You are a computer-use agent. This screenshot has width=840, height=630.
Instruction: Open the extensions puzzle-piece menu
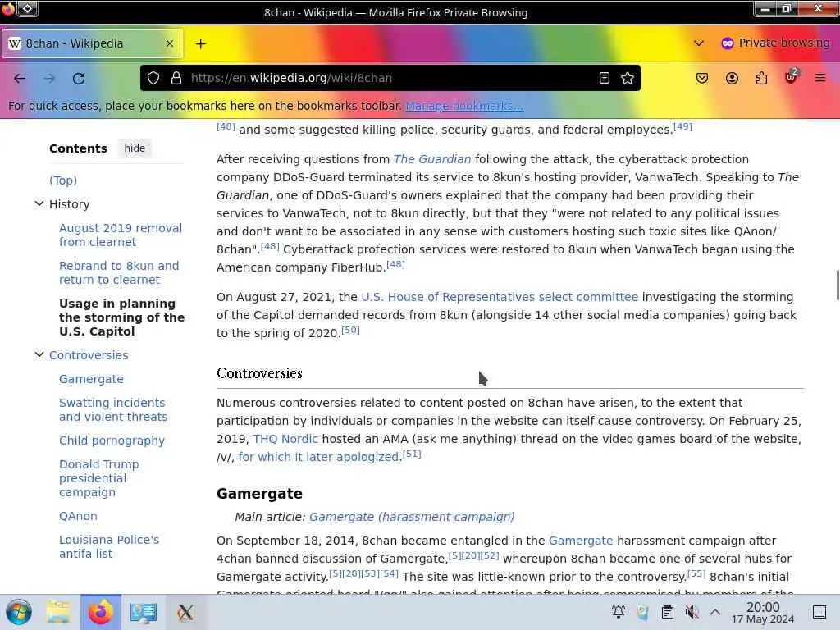(761, 78)
